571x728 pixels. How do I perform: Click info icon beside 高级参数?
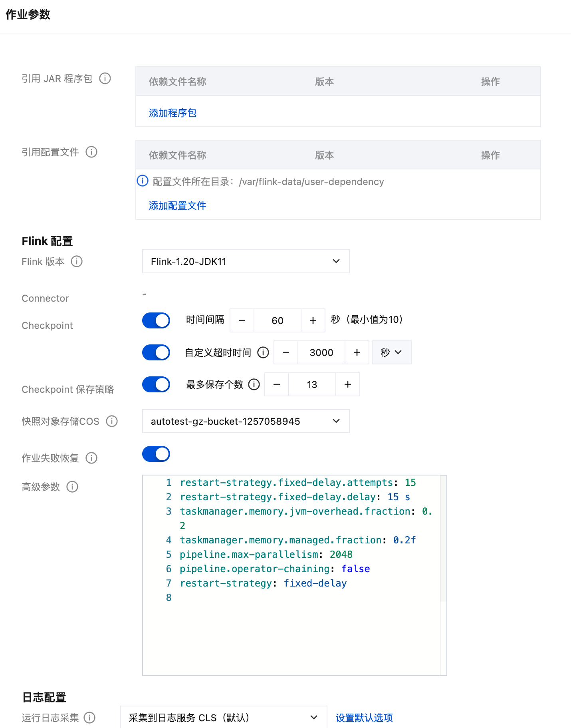(x=72, y=487)
